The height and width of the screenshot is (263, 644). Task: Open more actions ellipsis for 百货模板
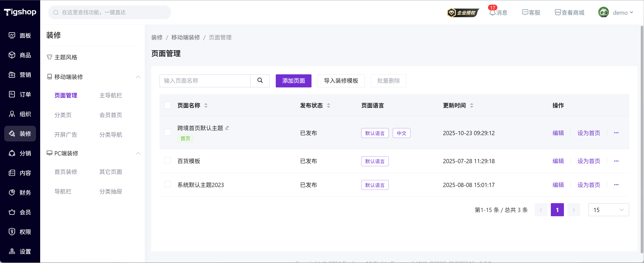point(616,161)
